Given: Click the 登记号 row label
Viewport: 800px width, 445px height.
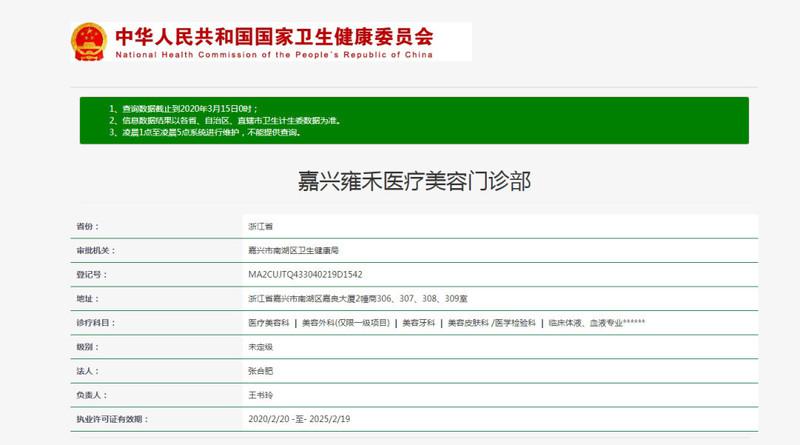Looking at the screenshot, I should (91, 274).
